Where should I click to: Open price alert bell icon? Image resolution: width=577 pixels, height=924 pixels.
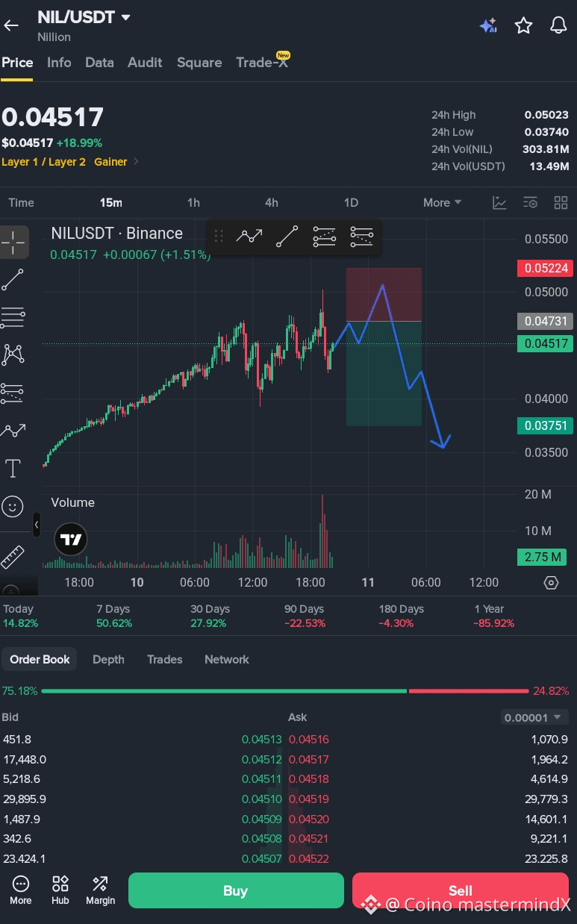point(558,25)
